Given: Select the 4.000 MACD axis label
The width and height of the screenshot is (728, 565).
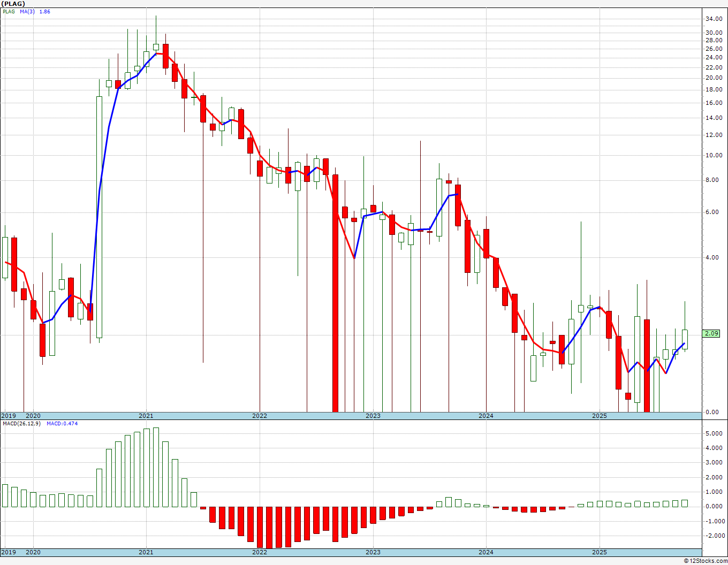Looking at the screenshot, I should pyautogui.click(x=714, y=448).
